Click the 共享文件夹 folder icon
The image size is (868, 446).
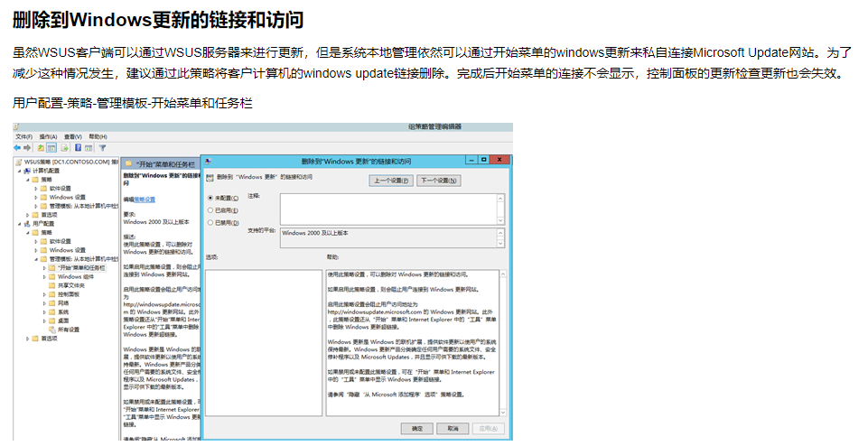point(52,285)
